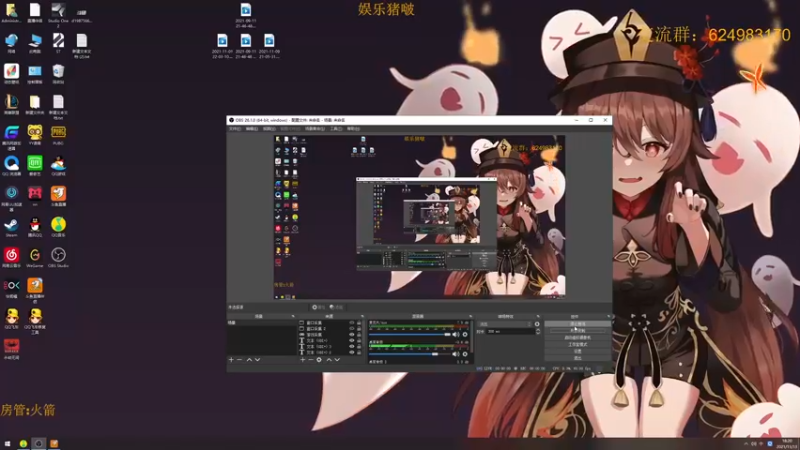Lock the 窗口采集 2 source
800x450 pixels.
coord(359,329)
